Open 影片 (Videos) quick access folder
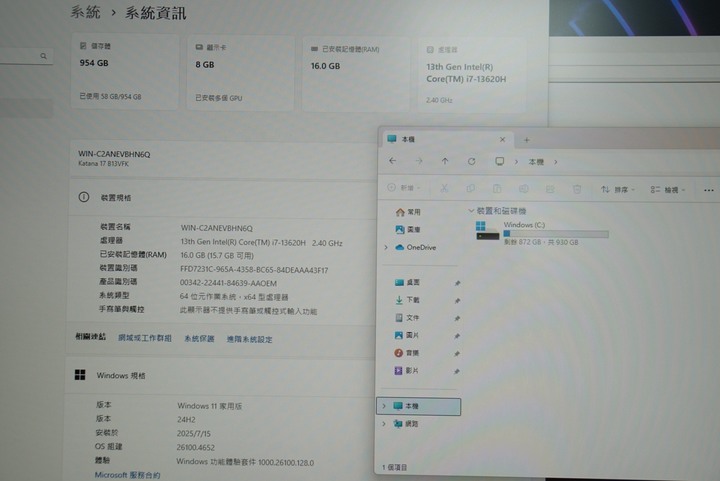Screen dimensions: 720x481 [406, 370]
